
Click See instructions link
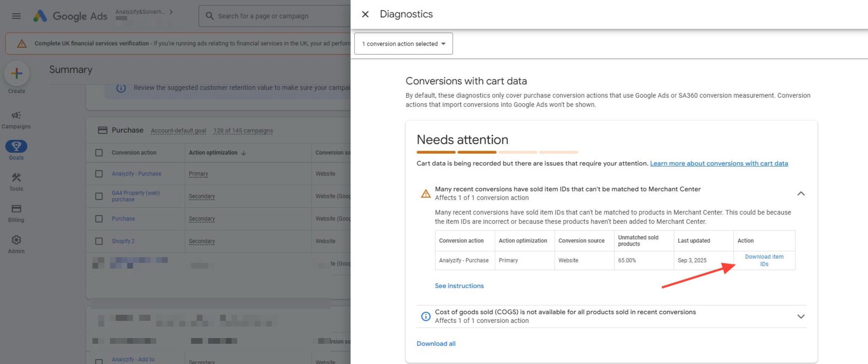tap(459, 286)
